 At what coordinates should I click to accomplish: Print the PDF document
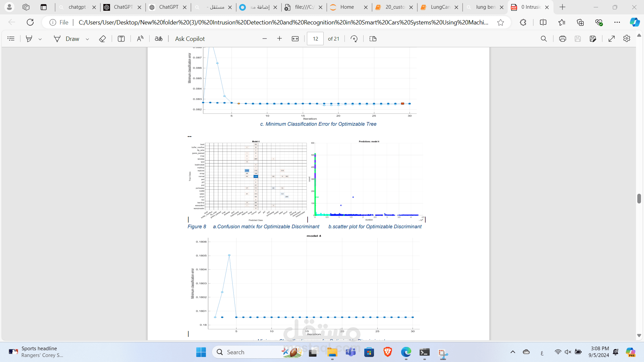tap(562, 39)
